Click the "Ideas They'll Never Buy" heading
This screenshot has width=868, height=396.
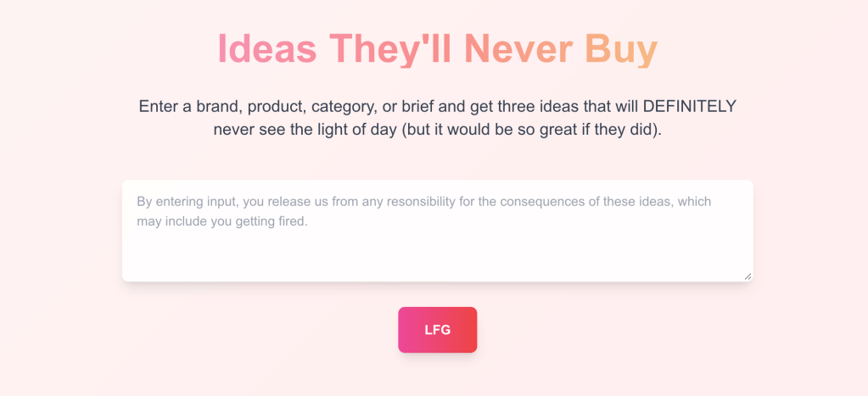coord(437,48)
